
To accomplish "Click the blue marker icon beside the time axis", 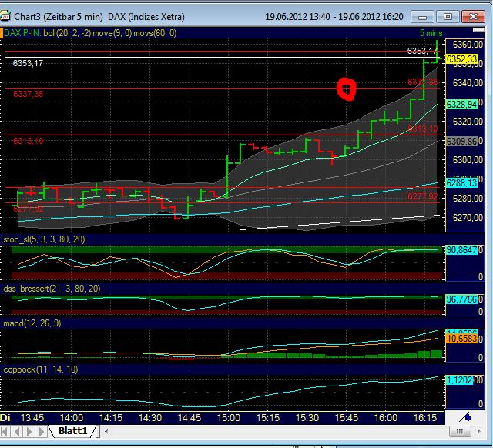I will [465, 417].
